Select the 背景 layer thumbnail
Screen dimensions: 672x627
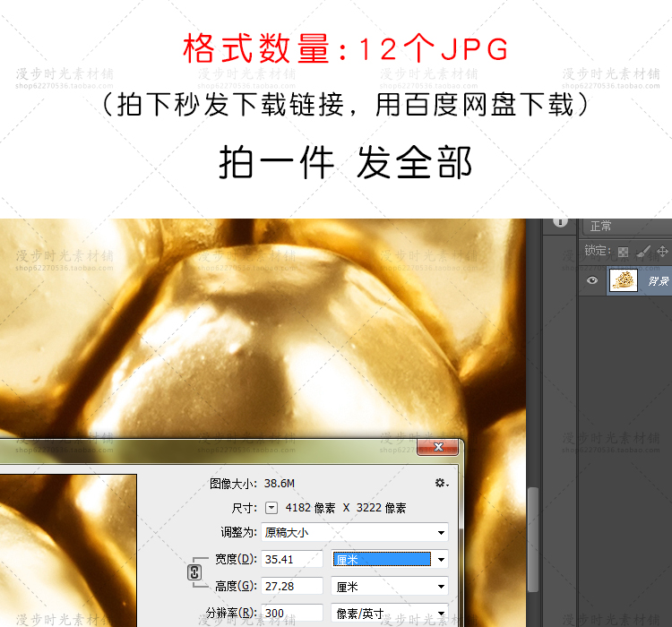pyautogui.click(x=623, y=280)
